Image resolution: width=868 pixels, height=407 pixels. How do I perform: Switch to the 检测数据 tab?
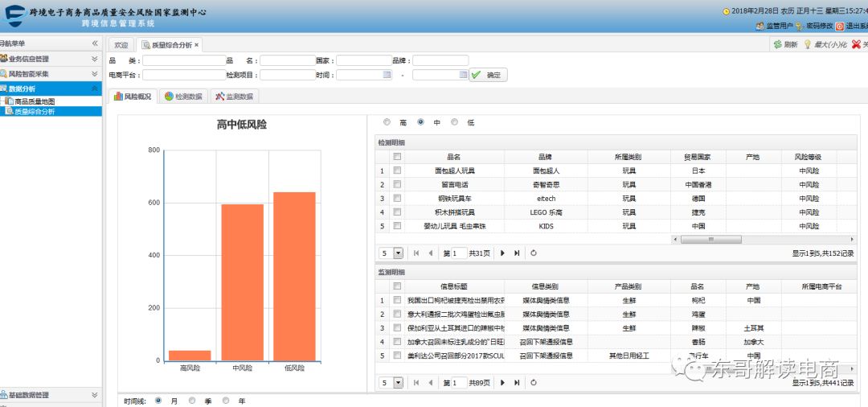coord(182,97)
